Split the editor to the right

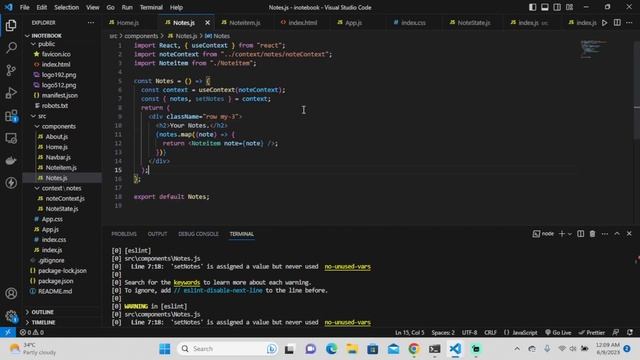pyautogui.click(x=617, y=23)
